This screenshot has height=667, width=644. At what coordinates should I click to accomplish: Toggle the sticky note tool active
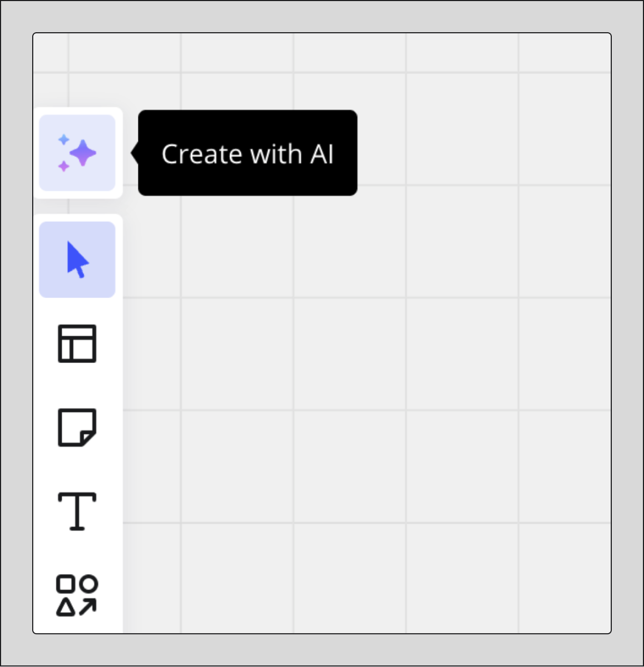[x=77, y=428]
